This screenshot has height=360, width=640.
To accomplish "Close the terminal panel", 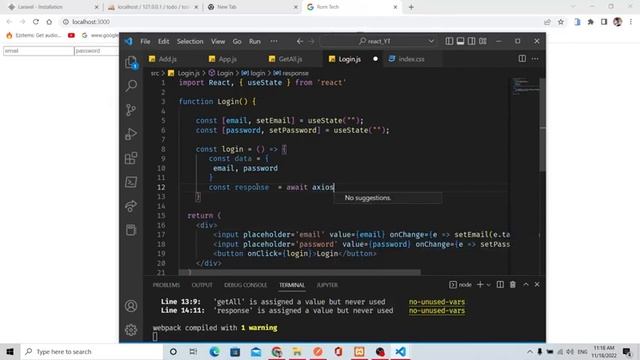I will (x=537, y=284).
